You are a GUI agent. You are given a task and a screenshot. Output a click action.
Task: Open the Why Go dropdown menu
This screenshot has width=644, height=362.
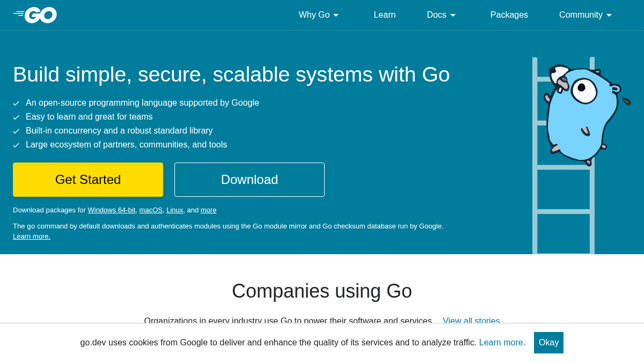[x=319, y=15]
